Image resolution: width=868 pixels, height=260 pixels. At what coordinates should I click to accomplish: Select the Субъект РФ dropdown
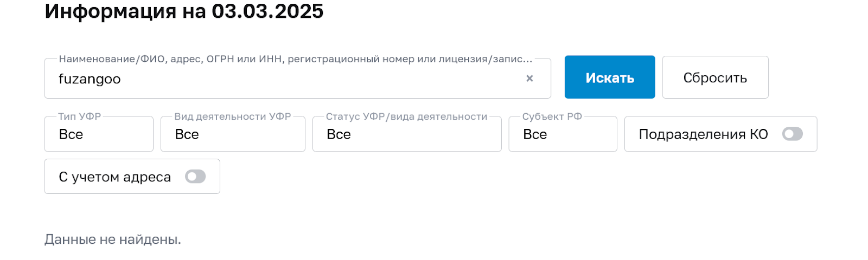[563, 134]
